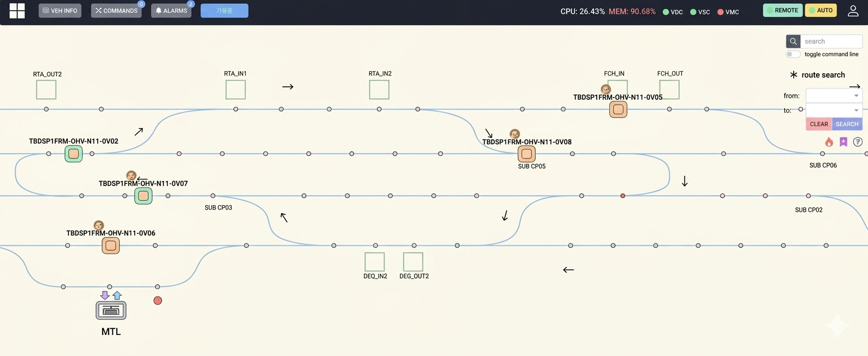Screen dimensions: 868x356
Task: Enable the toggle command line switch
Action: coord(793,54)
